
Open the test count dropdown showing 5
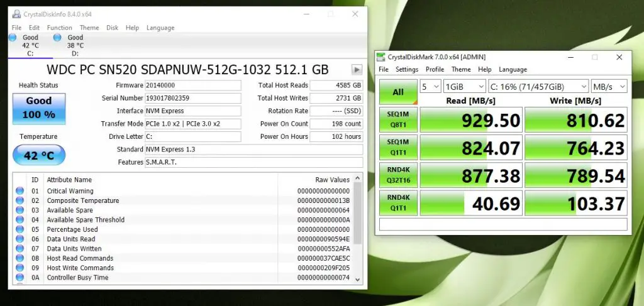(430, 87)
